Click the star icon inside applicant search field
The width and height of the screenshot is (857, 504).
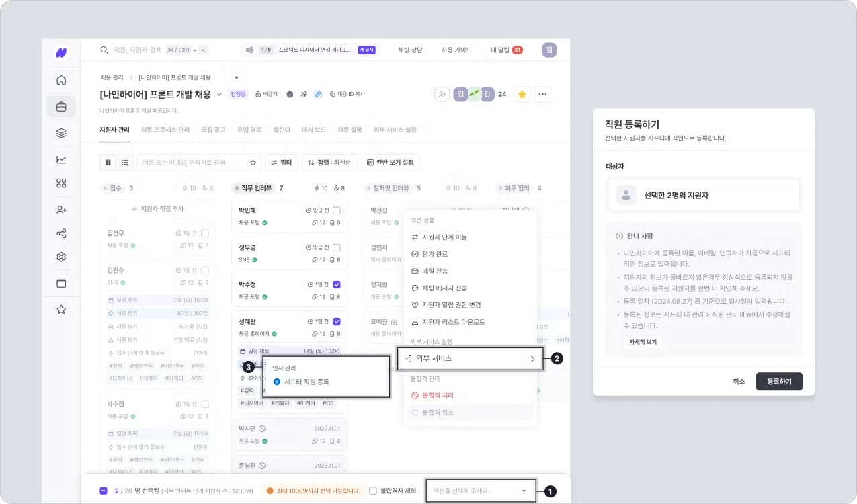click(x=253, y=162)
